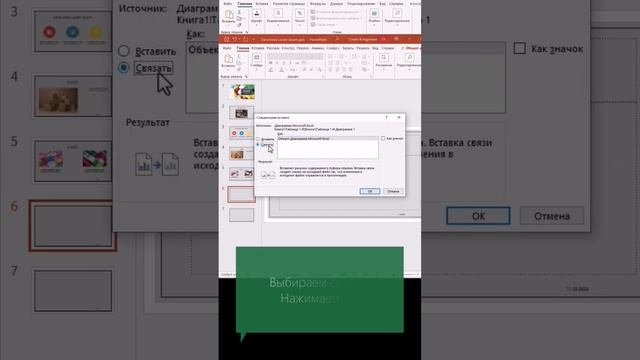This screenshot has height=360, width=640.
Task: Expand the PowerPoint paste dropdown arrow
Action: coord(228,70)
